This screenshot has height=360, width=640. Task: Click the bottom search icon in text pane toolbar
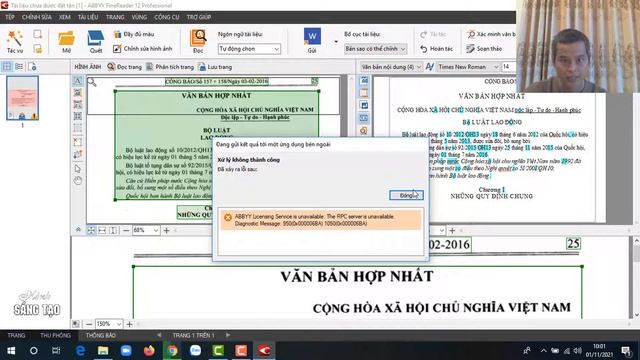click(364, 131)
